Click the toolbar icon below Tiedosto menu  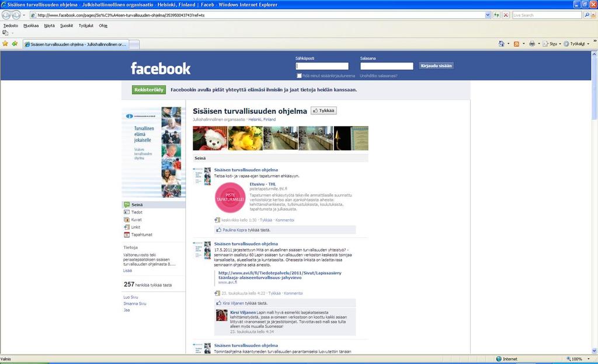pos(5,33)
